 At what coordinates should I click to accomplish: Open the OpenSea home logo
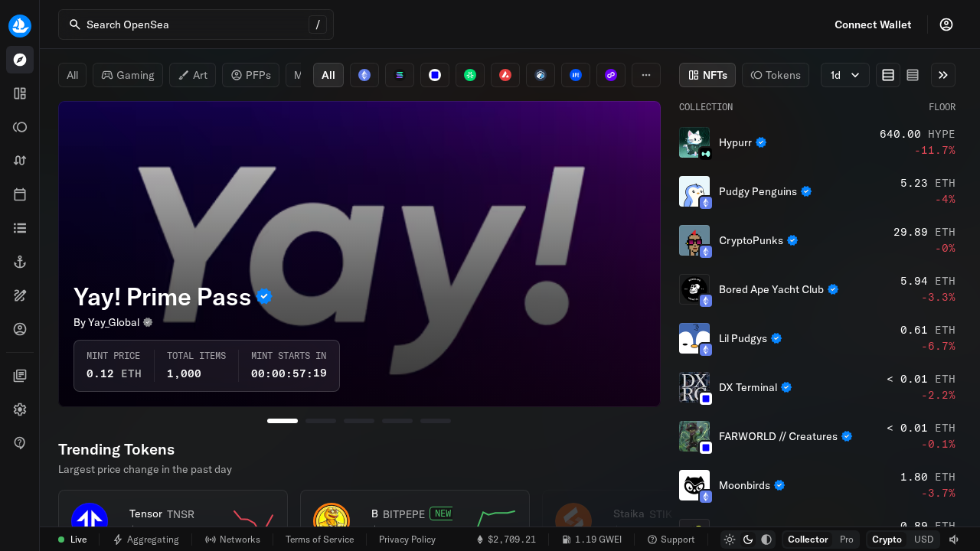pos(20,25)
